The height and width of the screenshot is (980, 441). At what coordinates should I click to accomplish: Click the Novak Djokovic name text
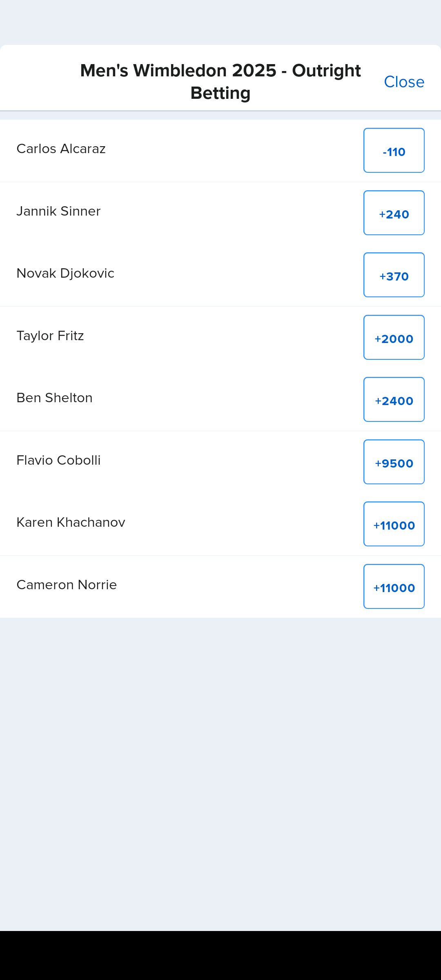pyautogui.click(x=65, y=274)
